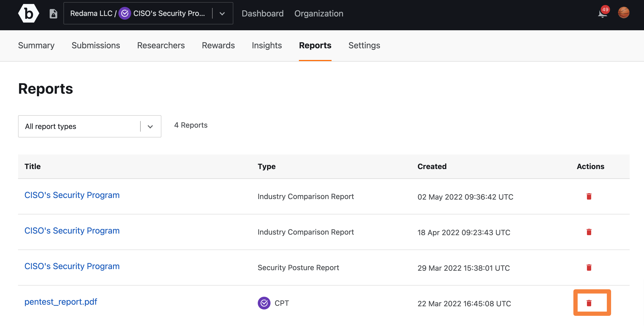Viewport: 644px width, 336px height.
Task: Click the delete icon for May Industry Comparison Report
Action: coord(589,196)
